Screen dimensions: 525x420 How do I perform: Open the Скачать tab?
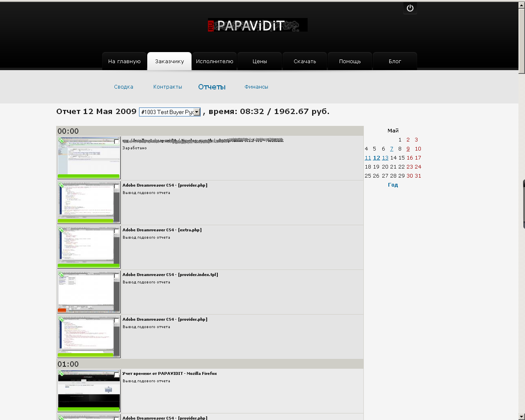305,61
